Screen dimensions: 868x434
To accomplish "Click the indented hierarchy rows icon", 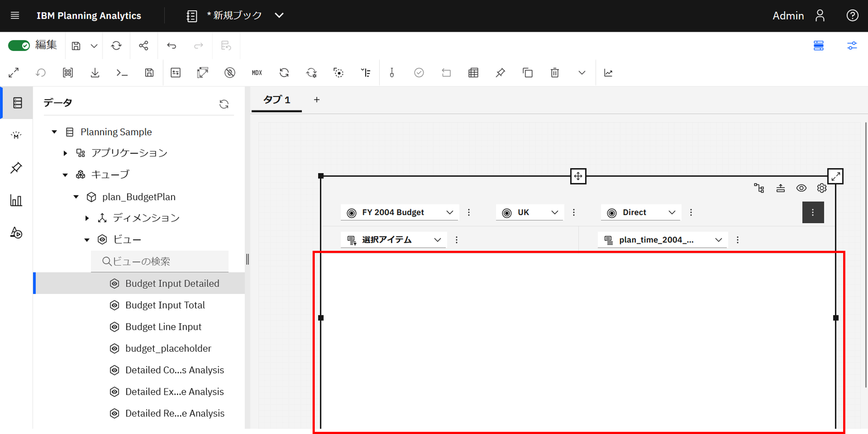I will pyautogui.click(x=366, y=73).
